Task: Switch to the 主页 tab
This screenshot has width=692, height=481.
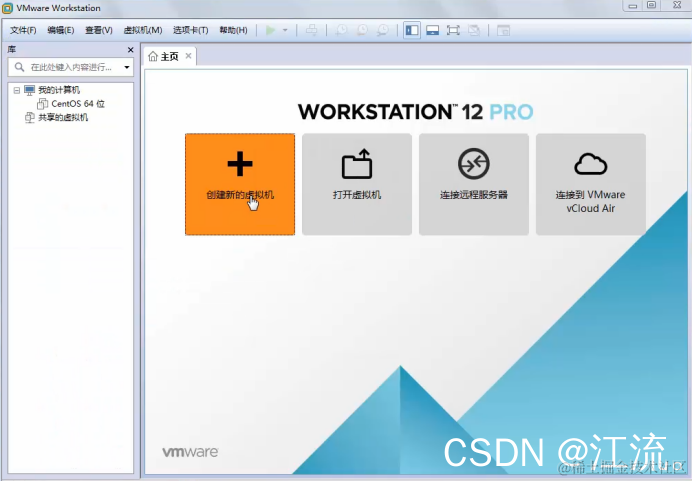Action: [x=169, y=56]
